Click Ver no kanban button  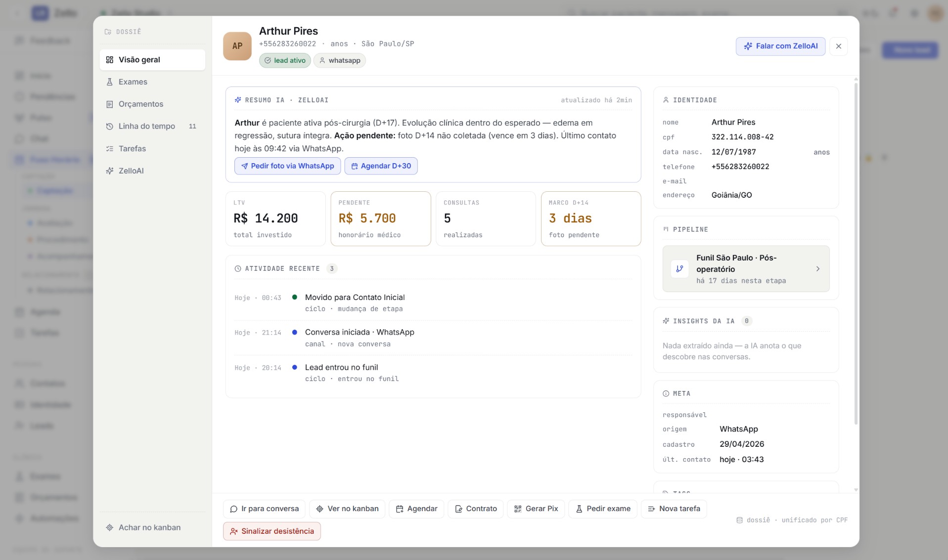pyautogui.click(x=347, y=509)
